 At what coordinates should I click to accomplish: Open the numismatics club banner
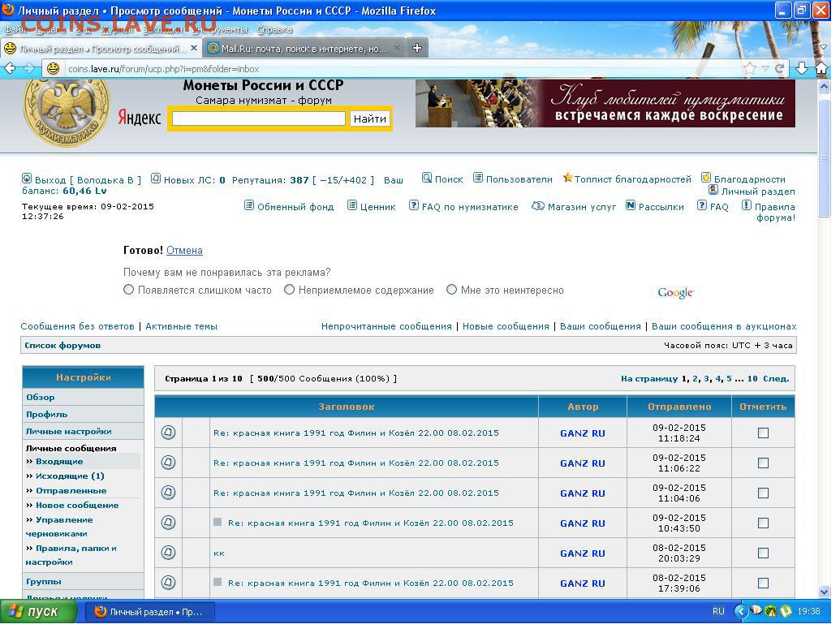pyautogui.click(x=605, y=103)
